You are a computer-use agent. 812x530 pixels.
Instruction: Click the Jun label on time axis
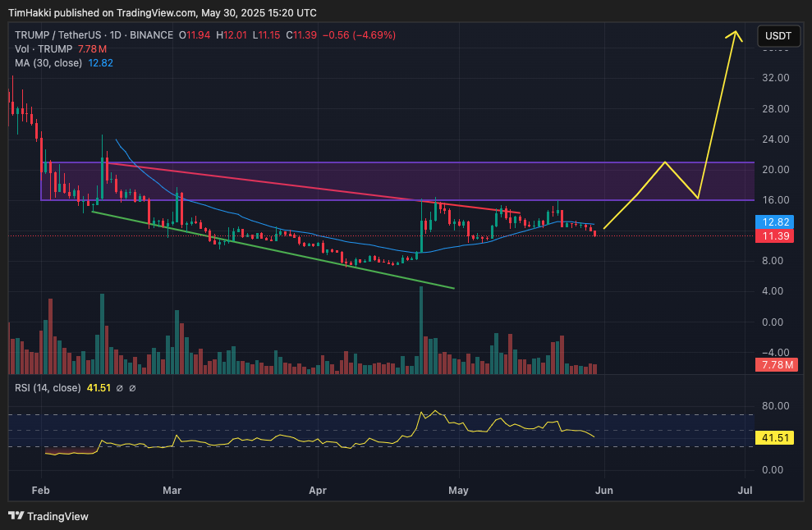coord(603,490)
